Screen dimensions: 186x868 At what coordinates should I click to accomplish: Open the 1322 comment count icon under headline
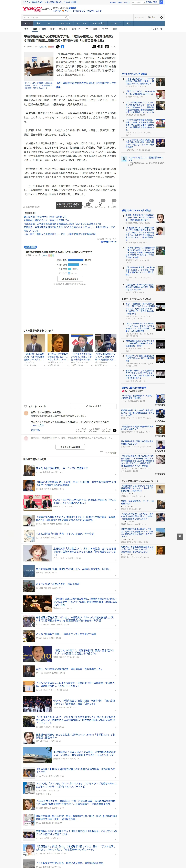click(x=43, y=47)
